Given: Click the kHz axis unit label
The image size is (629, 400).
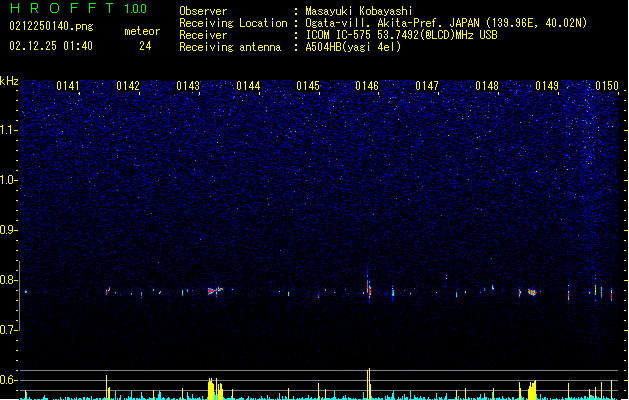Looking at the screenshot, I should click(x=9, y=81).
